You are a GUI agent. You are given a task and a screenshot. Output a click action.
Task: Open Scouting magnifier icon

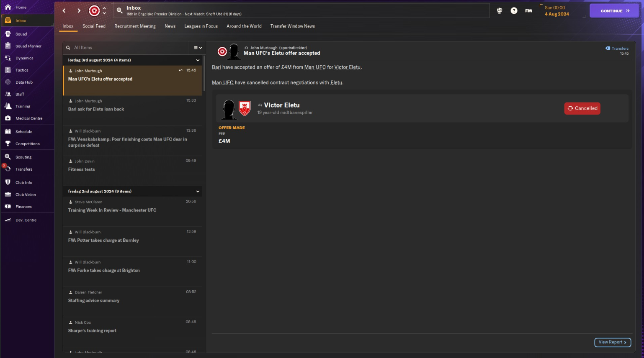(8, 157)
